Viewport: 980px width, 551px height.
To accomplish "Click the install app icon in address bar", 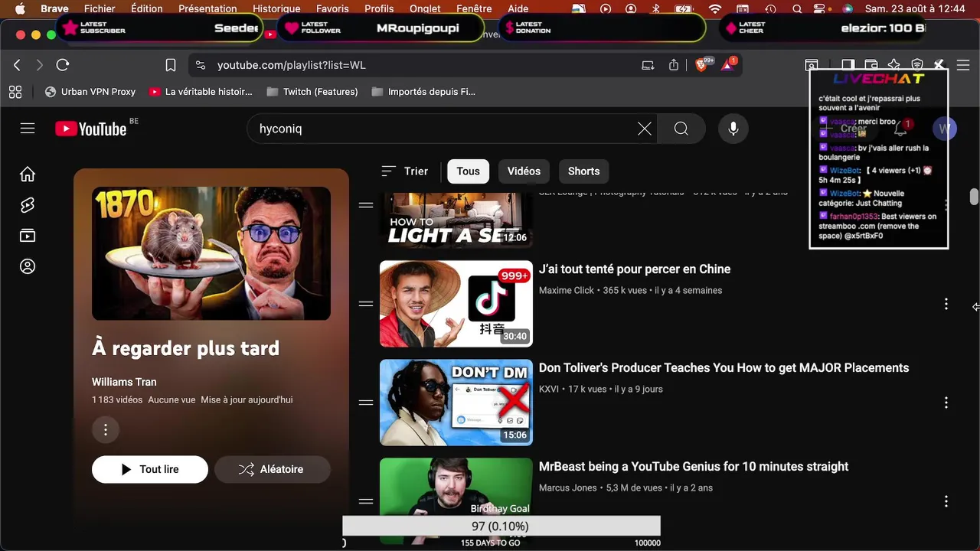I will [x=648, y=65].
